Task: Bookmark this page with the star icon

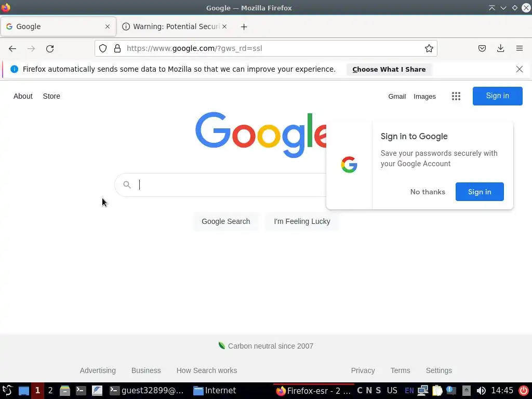Action: [429, 48]
